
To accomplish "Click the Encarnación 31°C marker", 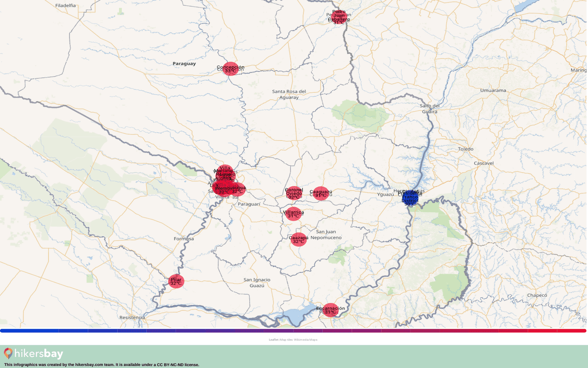I will point(330,310).
